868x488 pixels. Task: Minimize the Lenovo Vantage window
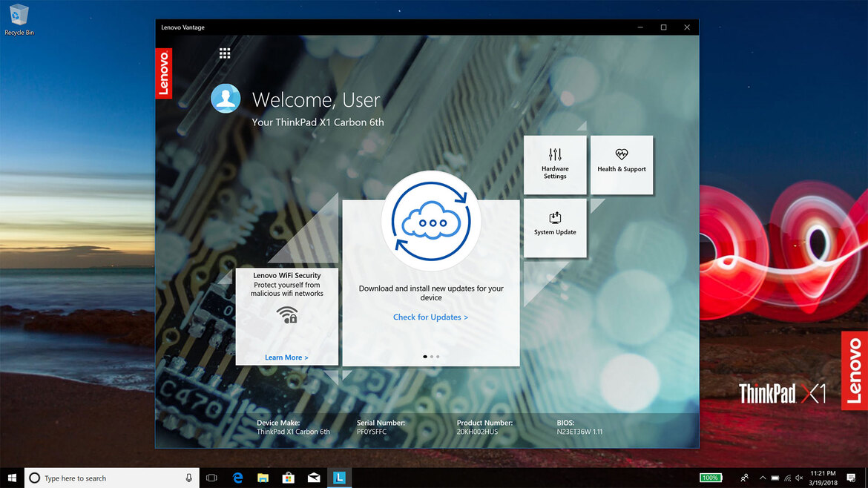[x=640, y=27]
